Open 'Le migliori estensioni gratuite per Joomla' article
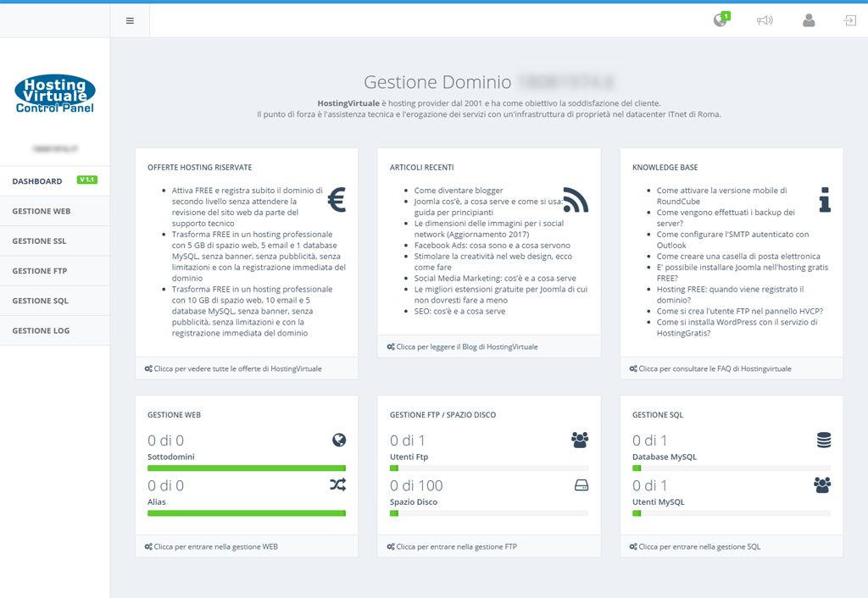The image size is (868, 598). (x=500, y=294)
